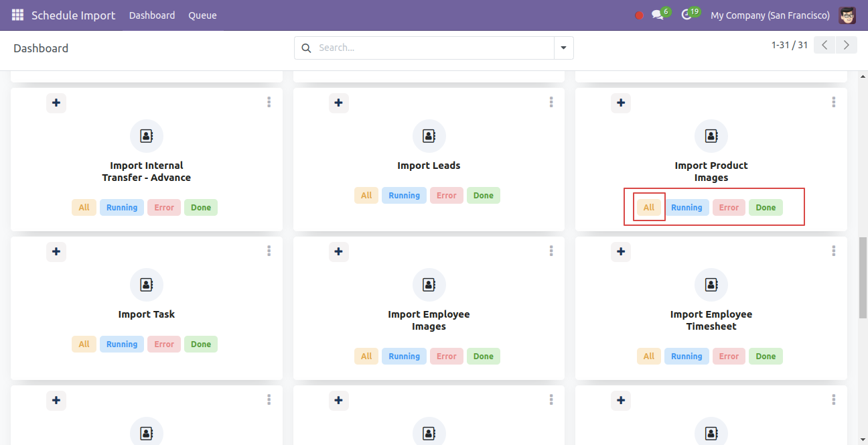Screen dimensions: 868x445
Task: Go to previous page of records
Action: click(825, 45)
